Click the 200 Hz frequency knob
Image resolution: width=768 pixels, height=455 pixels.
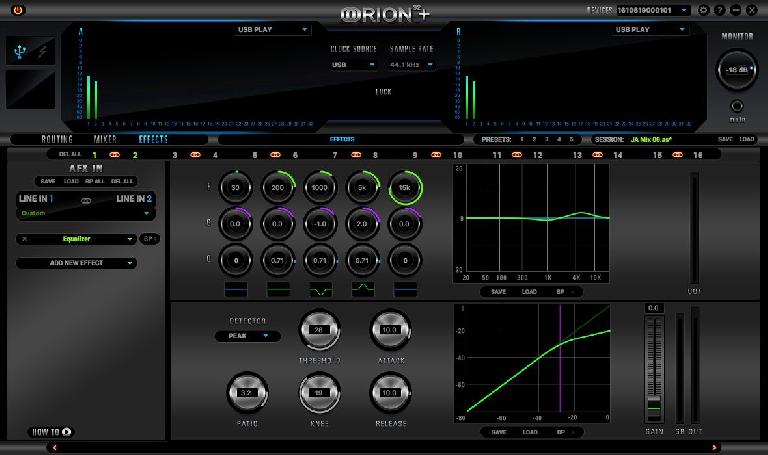click(x=278, y=188)
